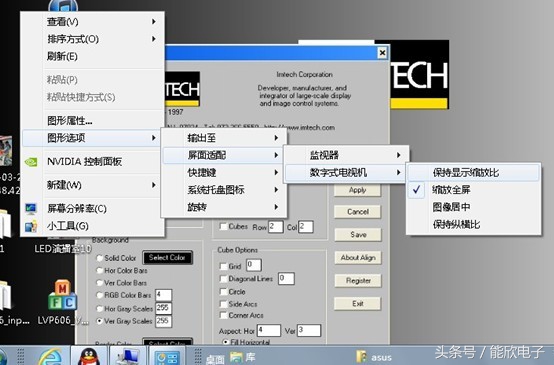Expand 快捷键 submenu

[224, 172]
